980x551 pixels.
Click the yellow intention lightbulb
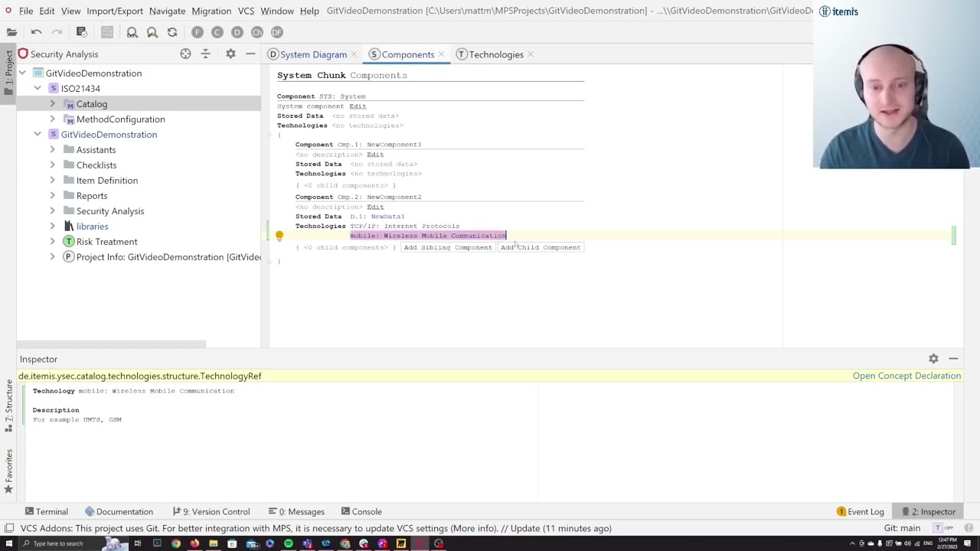pyautogui.click(x=279, y=236)
